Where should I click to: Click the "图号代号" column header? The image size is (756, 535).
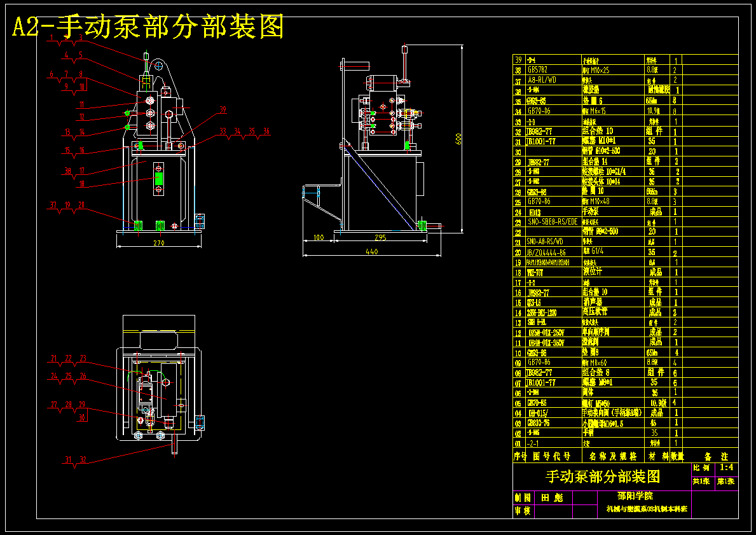pos(552,456)
